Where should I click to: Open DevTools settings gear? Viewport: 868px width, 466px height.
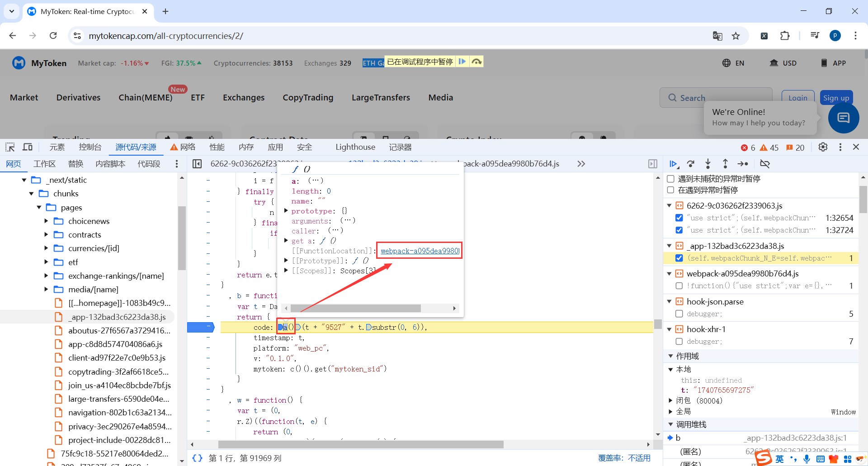[x=823, y=147]
